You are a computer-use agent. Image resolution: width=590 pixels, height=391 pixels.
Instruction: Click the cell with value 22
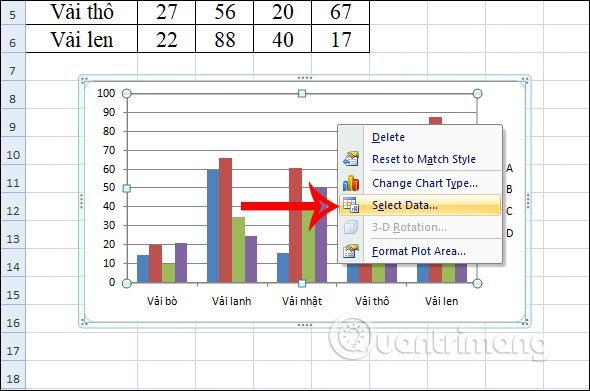pyautogui.click(x=167, y=39)
